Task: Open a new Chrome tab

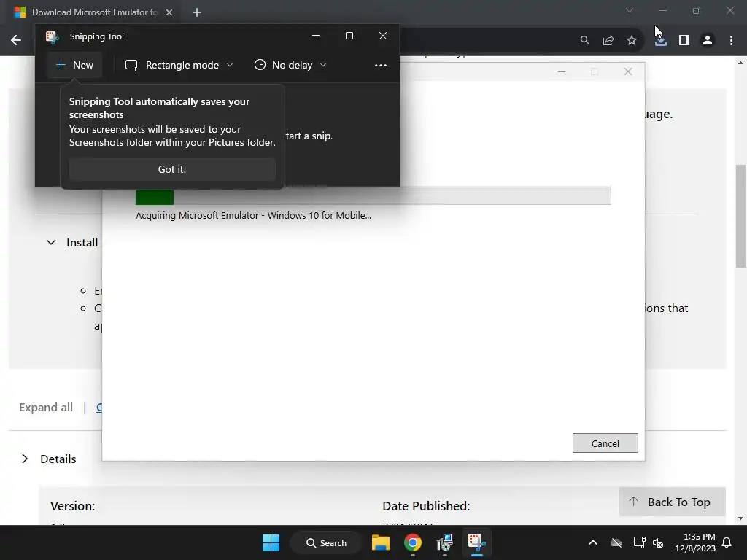Action: pos(197,12)
